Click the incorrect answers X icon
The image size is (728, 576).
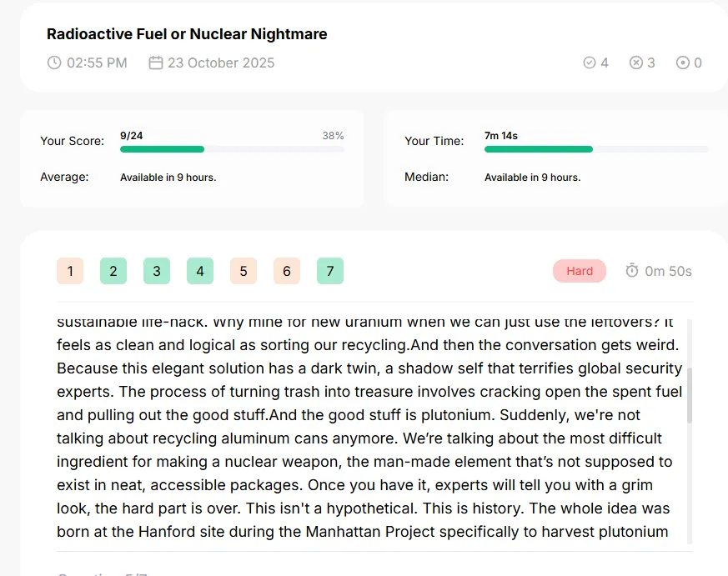635,63
